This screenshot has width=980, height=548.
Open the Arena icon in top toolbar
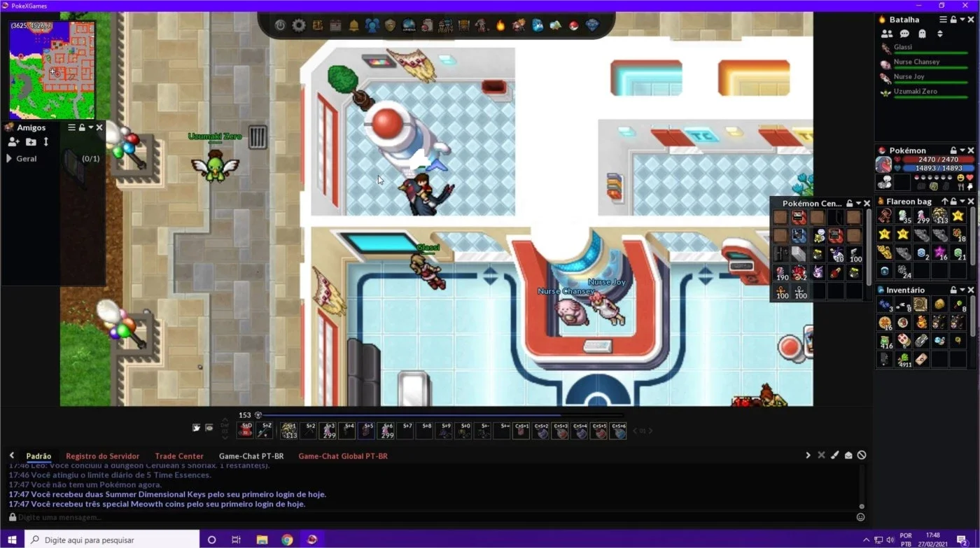[x=409, y=25]
